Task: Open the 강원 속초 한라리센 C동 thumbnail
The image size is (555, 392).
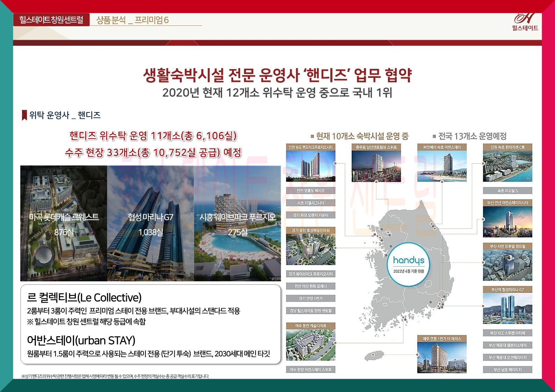Action: click(x=507, y=163)
